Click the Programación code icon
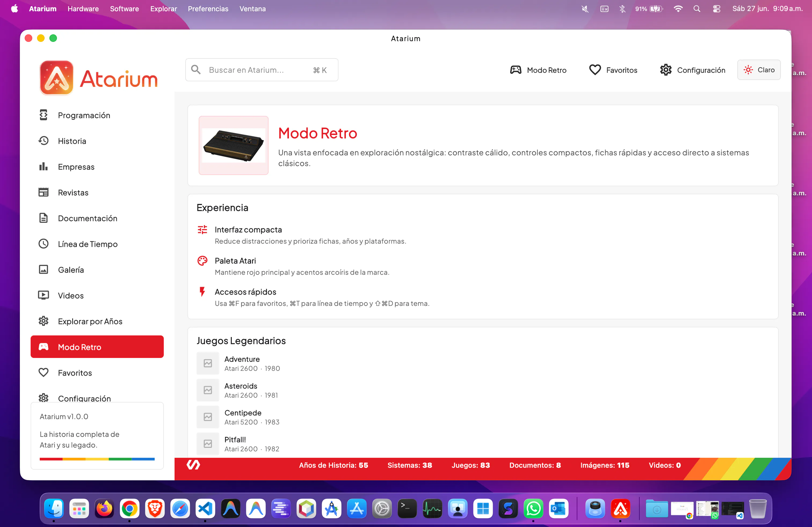 click(x=43, y=115)
